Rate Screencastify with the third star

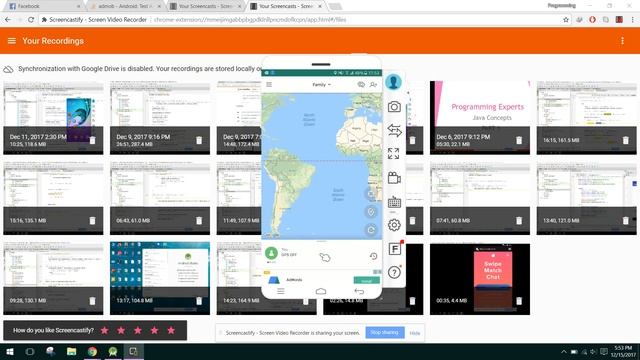(138, 330)
